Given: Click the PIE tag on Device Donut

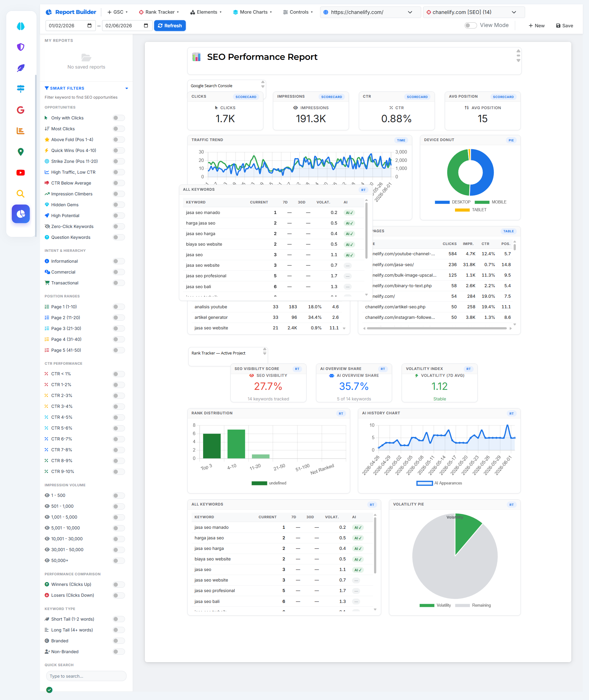Looking at the screenshot, I should point(511,140).
